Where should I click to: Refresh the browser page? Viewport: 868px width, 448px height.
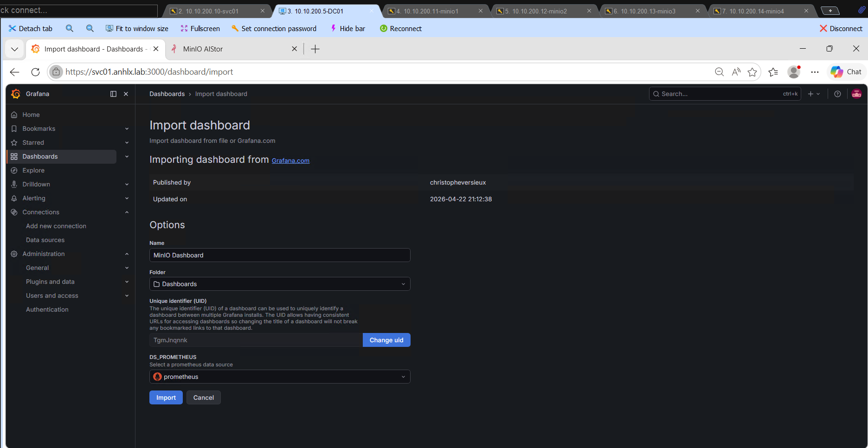pos(35,72)
